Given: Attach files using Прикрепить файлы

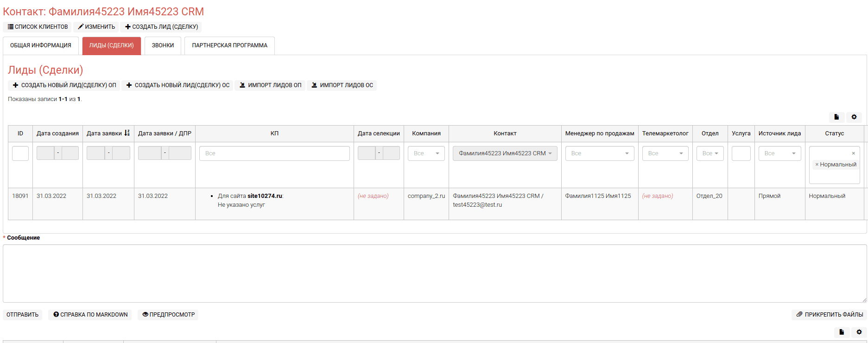Looking at the screenshot, I should 829,315.
